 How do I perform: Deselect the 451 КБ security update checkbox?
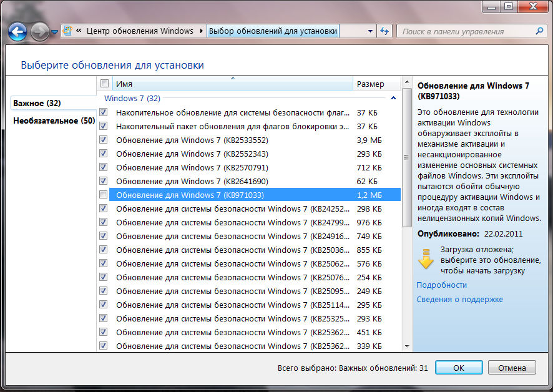click(x=104, y=332)
